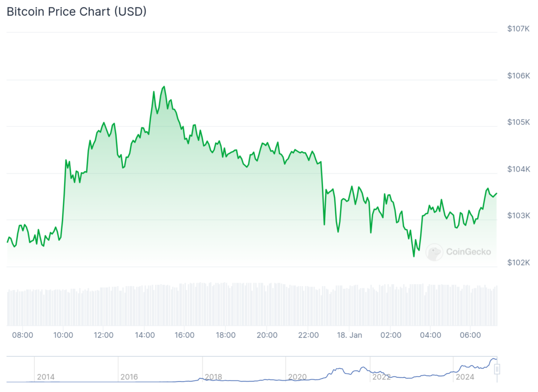Click the $104K price axis label
The width and height of the screenshot is (538, 392).
[x=519, y=169]
